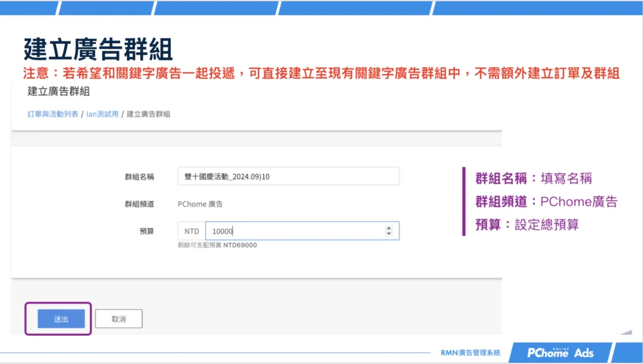Click the PChome 廣告 channel value
Image resolution: width=643 pixels, height=364 pixels.
pos(200,204)
